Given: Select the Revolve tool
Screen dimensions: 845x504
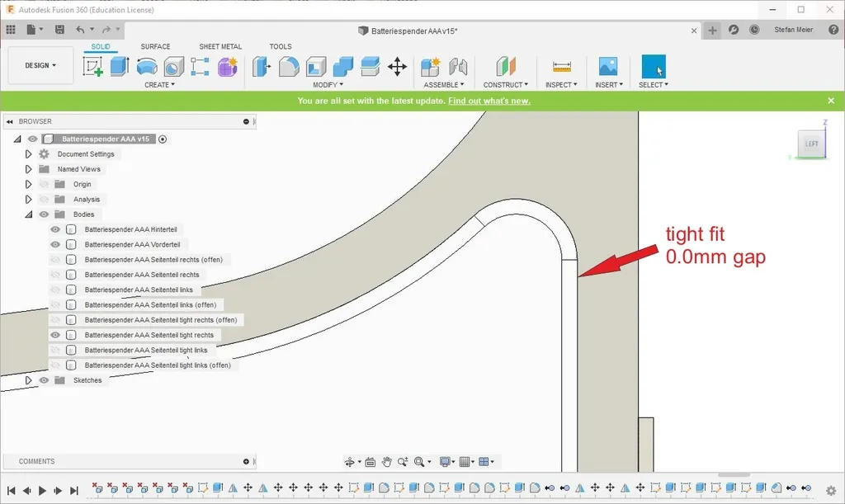Looking at the screenshot, I should pos(147,68).
